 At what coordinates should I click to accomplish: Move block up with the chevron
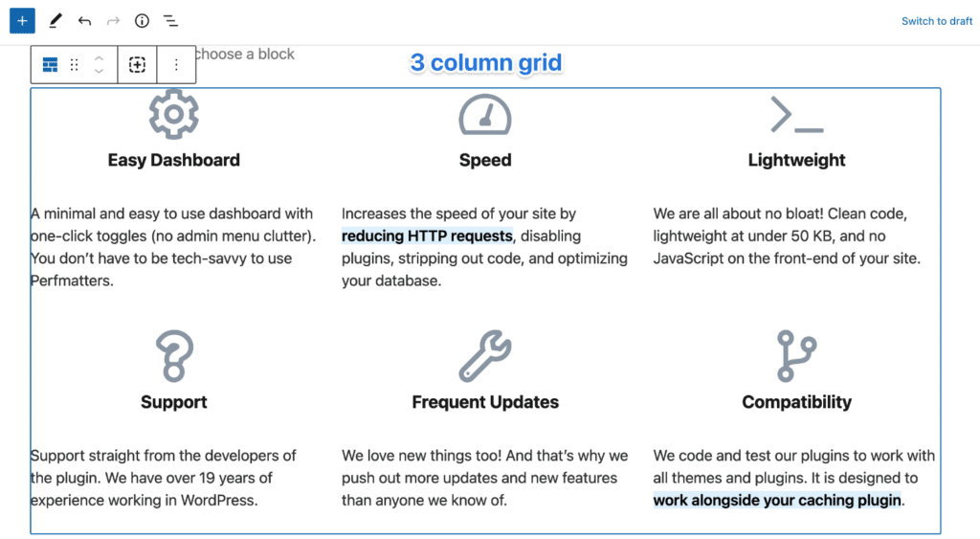99,58
